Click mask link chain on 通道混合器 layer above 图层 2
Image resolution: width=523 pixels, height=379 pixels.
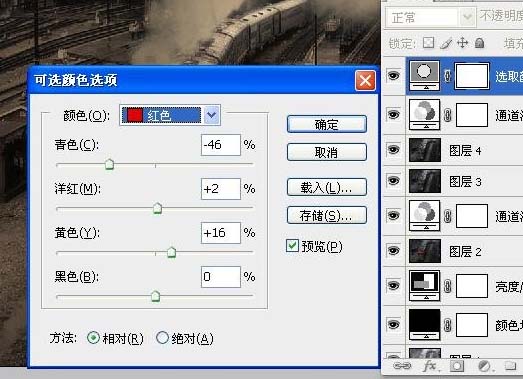448,216
